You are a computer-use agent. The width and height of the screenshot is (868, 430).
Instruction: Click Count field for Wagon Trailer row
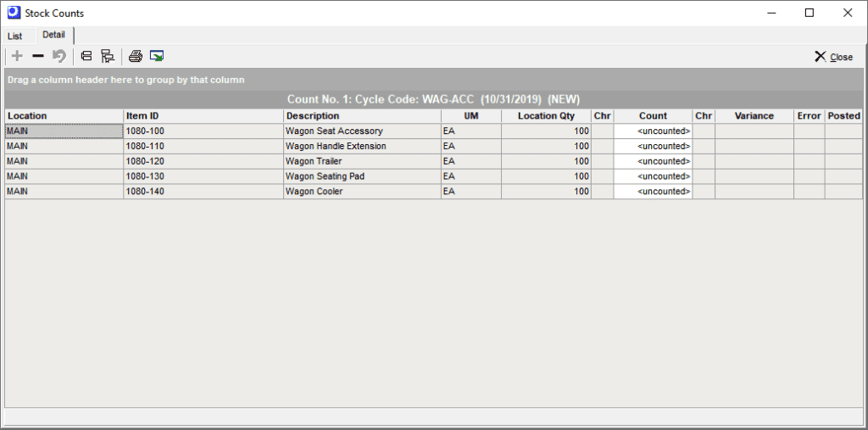pos(654,161)
